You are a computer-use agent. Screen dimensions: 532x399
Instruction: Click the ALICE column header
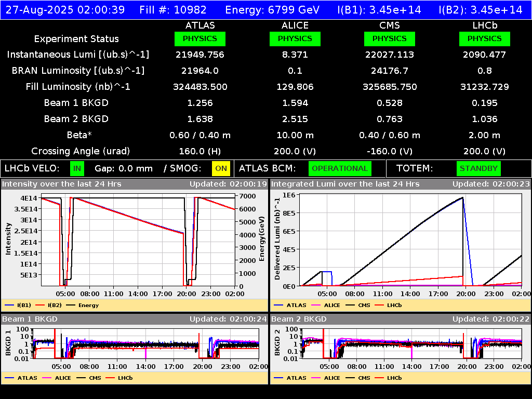coord(295,25)
